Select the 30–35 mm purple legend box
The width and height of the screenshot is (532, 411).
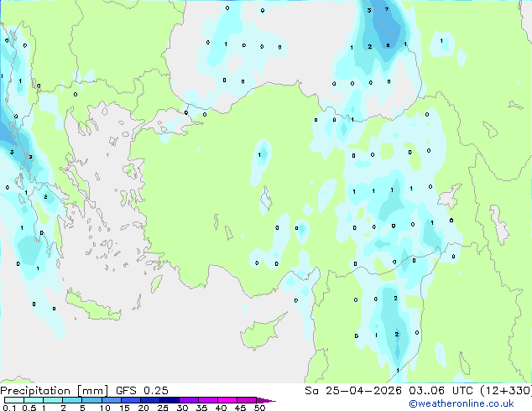[x=189, y=400]
